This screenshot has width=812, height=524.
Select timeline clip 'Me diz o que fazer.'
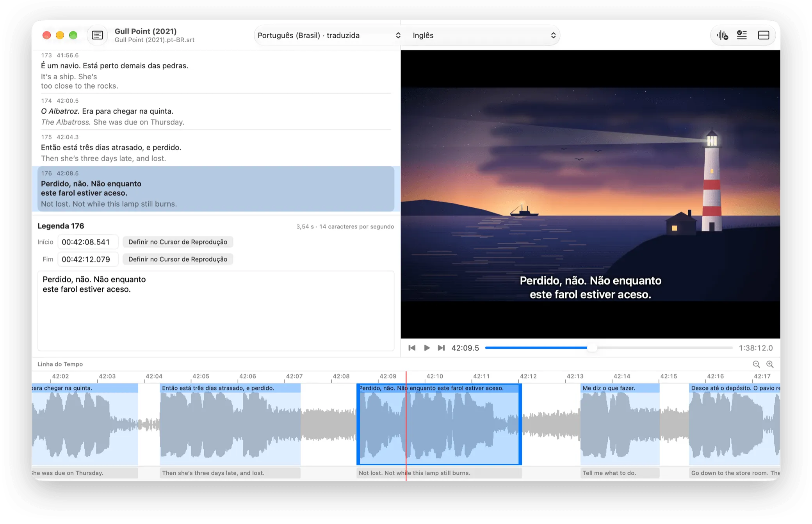coord(620,424)
